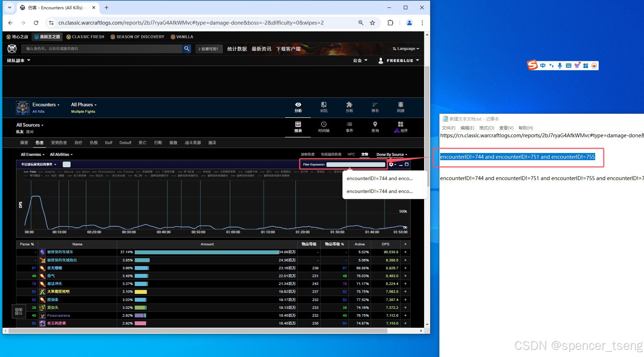The height and width of the screenshot is (357, 644).
Task: Toggle Sogou punctuation mode
Action: pos(551,66)
